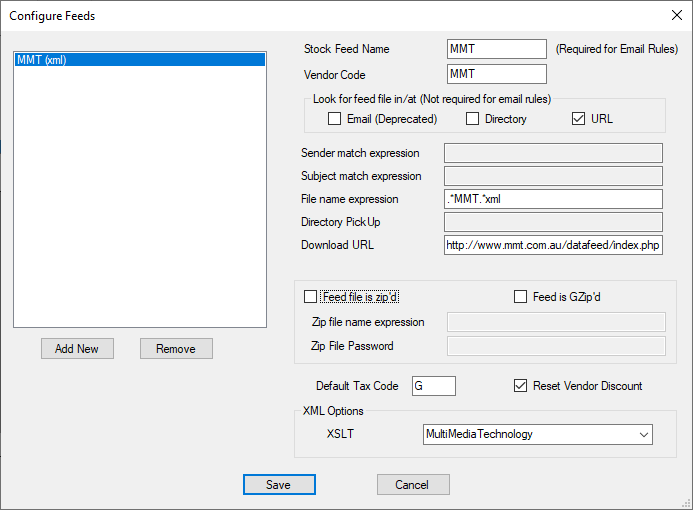The image size is (693, 510).
Task: Disable Reset Vendor Discount checkbox
Action: pyautogui.click(x=520, y=386)
